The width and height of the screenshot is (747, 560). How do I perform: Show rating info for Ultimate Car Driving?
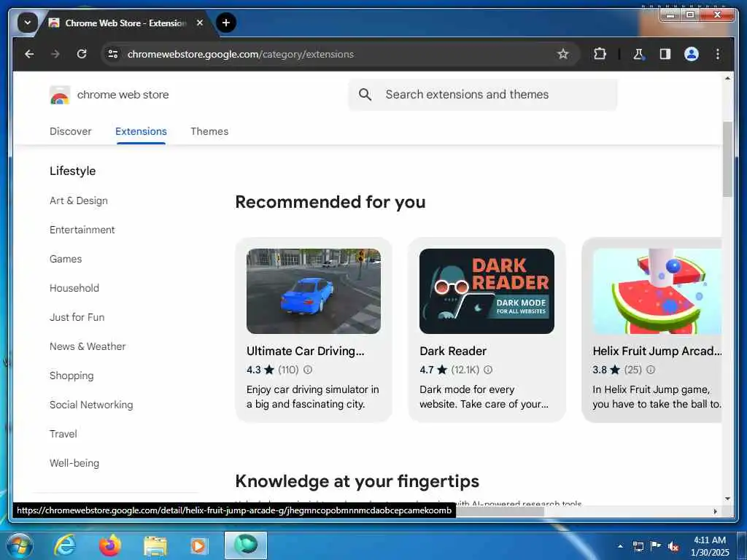tap(308, 370)
